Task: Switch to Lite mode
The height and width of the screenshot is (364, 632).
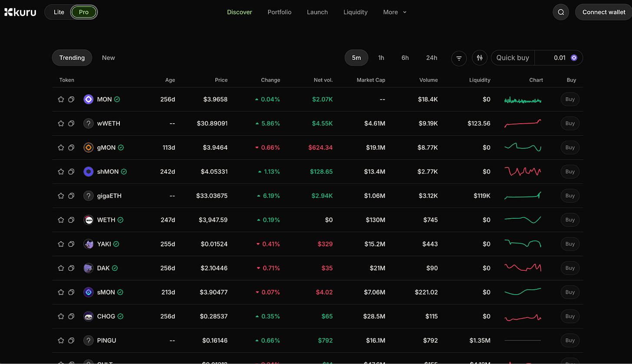Action: click(59, 12)
